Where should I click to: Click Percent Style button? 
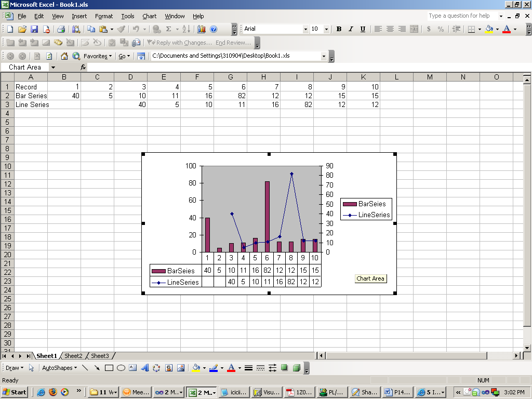(441, 29)
